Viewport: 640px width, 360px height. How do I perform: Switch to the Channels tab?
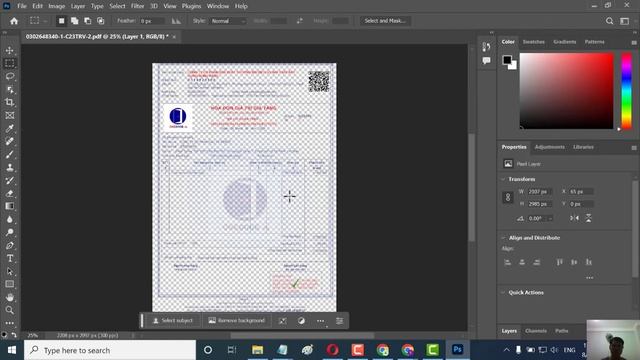pyautogui.click(x=536, y=331)
